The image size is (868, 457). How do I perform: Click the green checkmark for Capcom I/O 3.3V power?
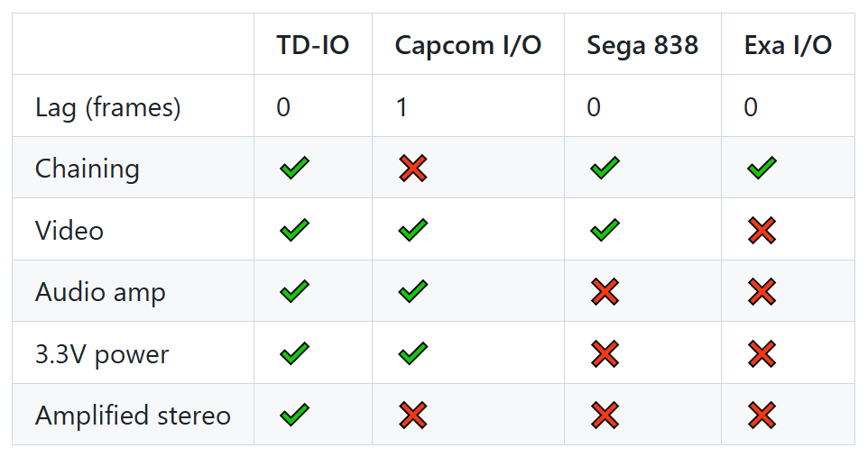[413, 353]
